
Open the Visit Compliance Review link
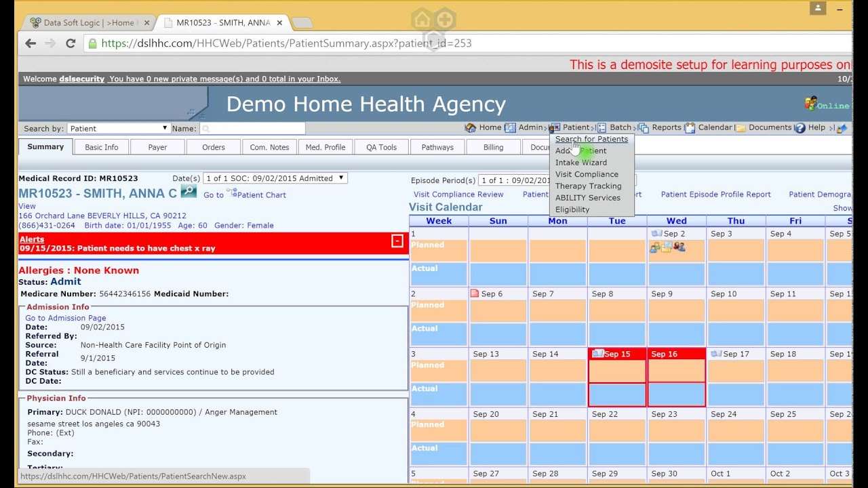(458, 195)
